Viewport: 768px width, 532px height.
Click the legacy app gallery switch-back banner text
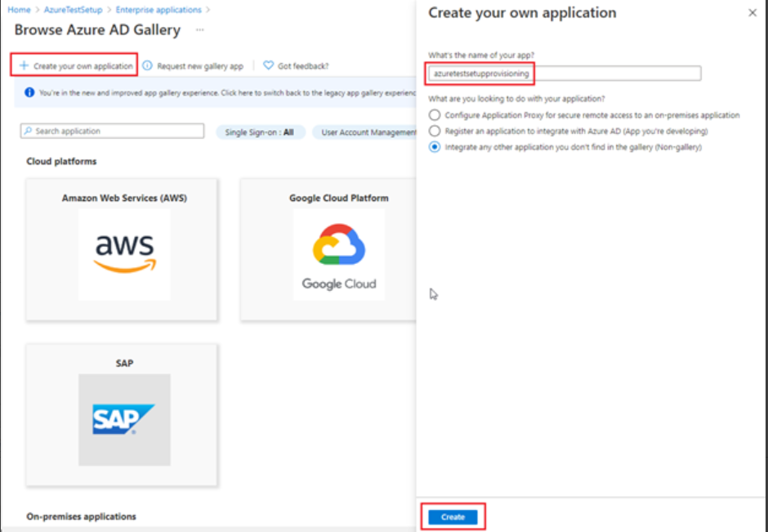[x=228, y=92]
